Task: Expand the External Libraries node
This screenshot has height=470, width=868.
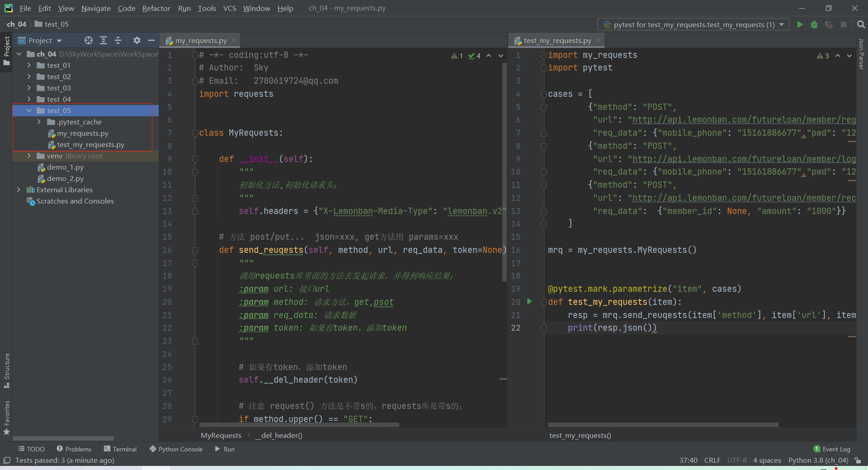Action: pos(19,190)
